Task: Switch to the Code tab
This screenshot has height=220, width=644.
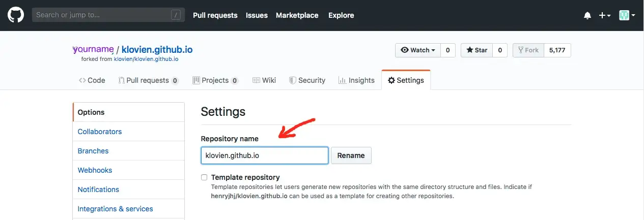Action: (x=92, y=80)
